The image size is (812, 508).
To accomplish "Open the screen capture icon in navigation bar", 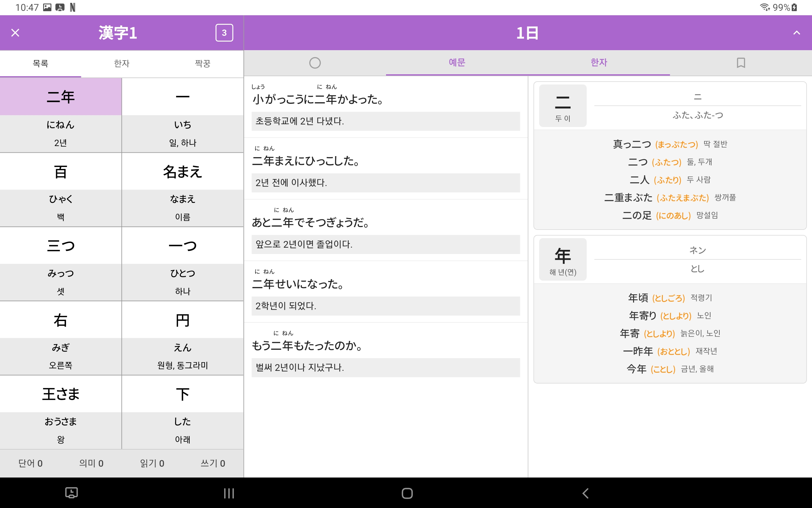I will coord(71,493).
